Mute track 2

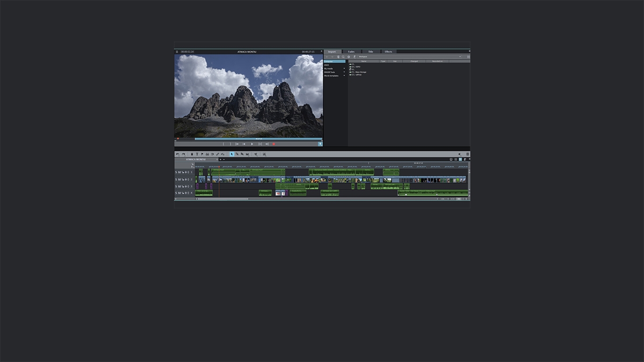point(179,180)
